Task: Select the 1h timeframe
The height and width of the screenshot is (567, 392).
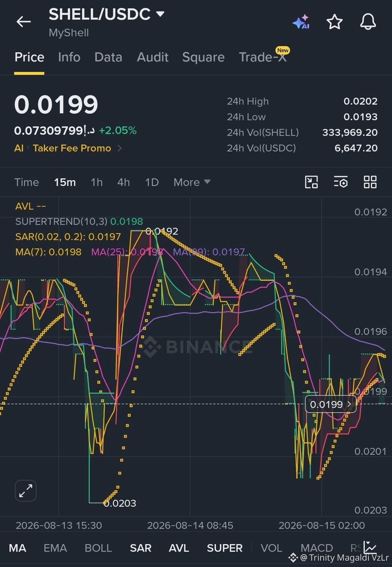Action: 97,182
